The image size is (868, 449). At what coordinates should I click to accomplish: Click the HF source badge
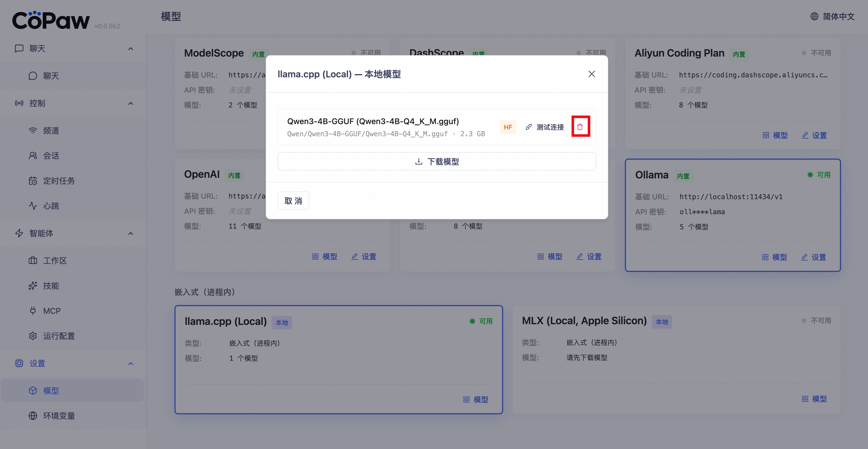coord(508,127)
